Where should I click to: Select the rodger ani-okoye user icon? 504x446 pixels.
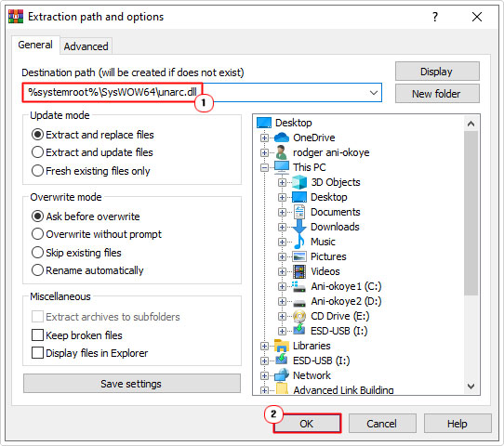pos(282,152)
